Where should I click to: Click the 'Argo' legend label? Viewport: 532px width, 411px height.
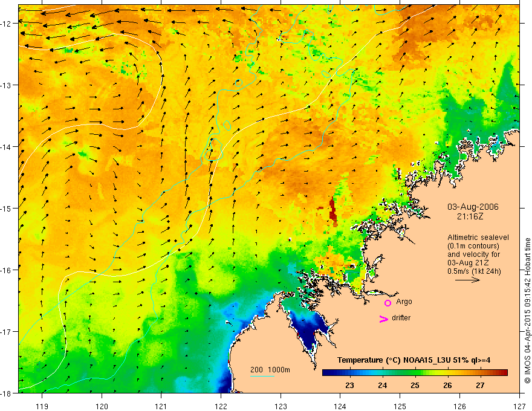coord(404,302)
